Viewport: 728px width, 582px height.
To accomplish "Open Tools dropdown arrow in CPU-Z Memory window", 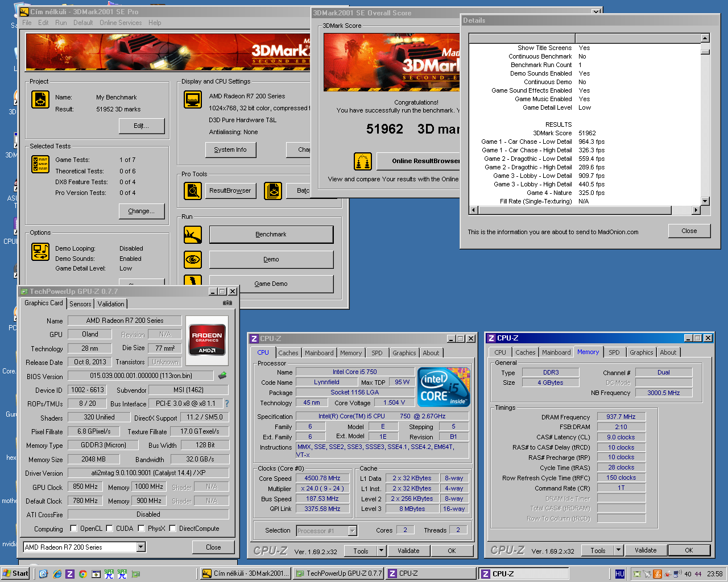I will [619, 550].
